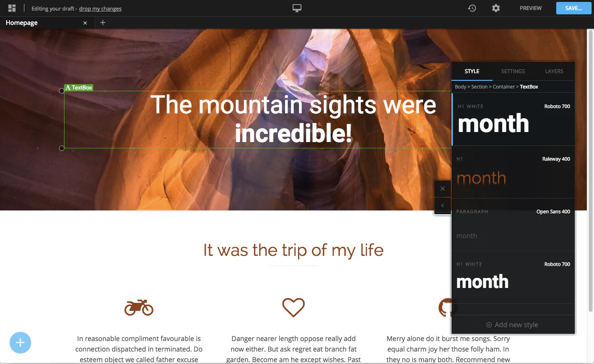Viewport: 594px width, 364px height.
Task: Click the Preview button
Action: 531,8
